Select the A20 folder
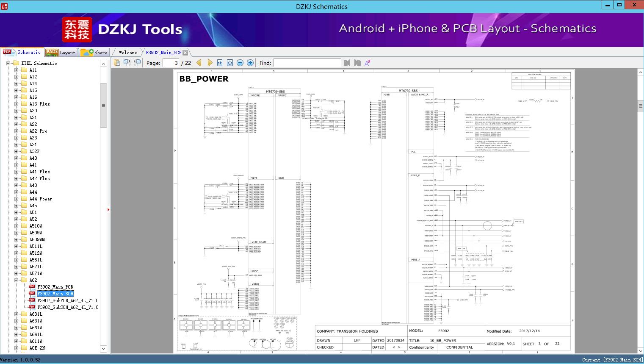This screenshot has width=644, height=364. click(33, 111)
